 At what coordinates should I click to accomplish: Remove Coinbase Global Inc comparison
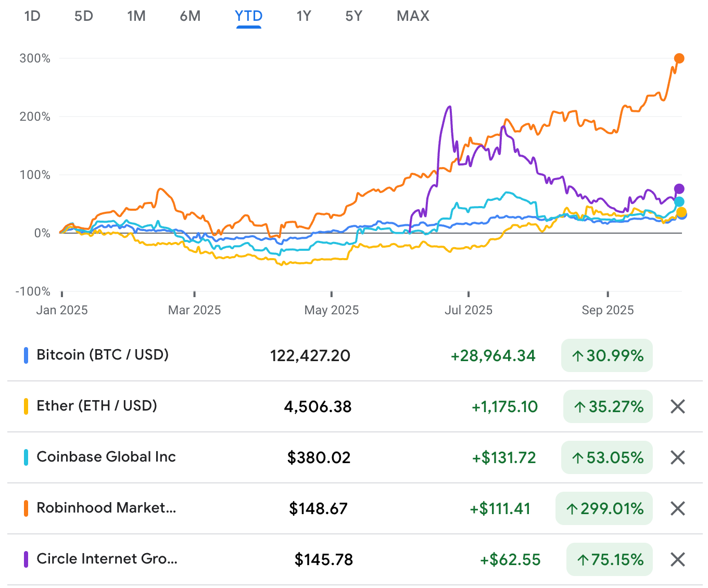point(677,457)
